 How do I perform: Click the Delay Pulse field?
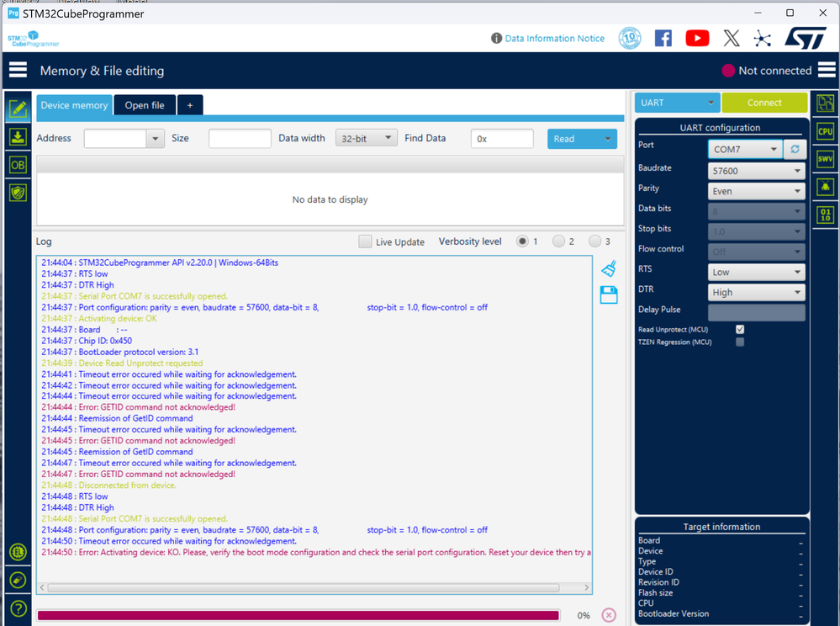click(756, 312)
